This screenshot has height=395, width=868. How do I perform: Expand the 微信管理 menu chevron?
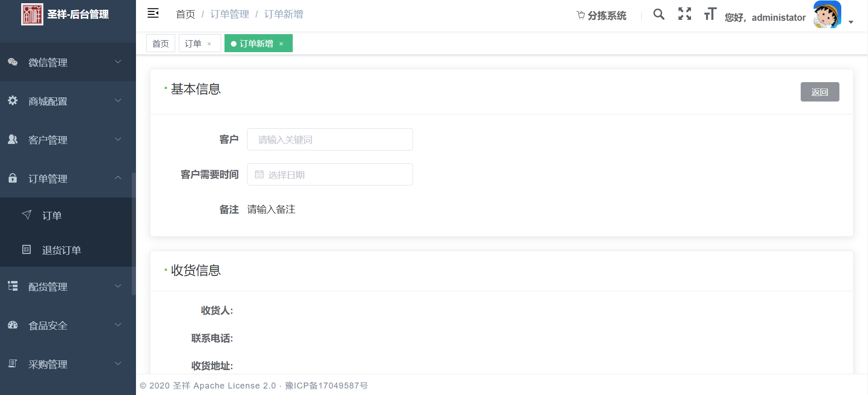(118, 62)
